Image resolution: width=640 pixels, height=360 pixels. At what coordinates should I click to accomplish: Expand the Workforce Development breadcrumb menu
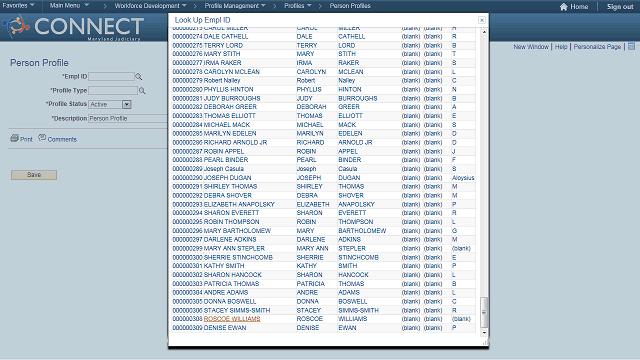click(x=150, y=6)
